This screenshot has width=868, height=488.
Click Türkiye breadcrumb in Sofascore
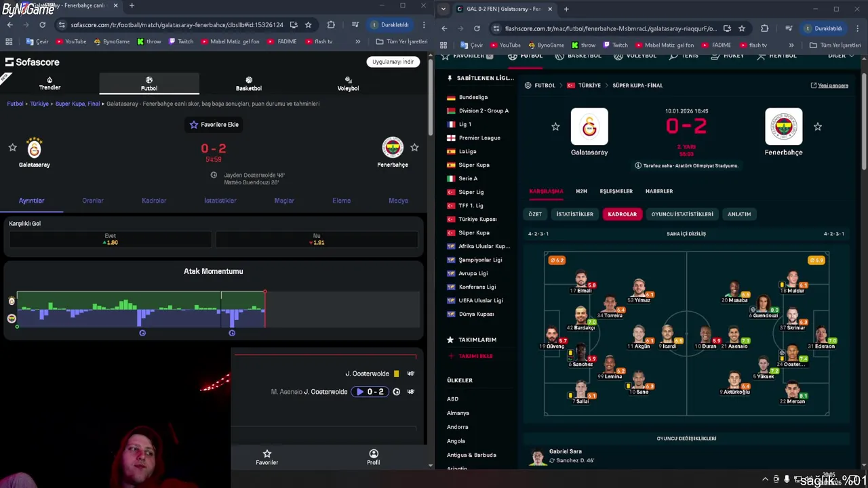(x=39, y=104)
